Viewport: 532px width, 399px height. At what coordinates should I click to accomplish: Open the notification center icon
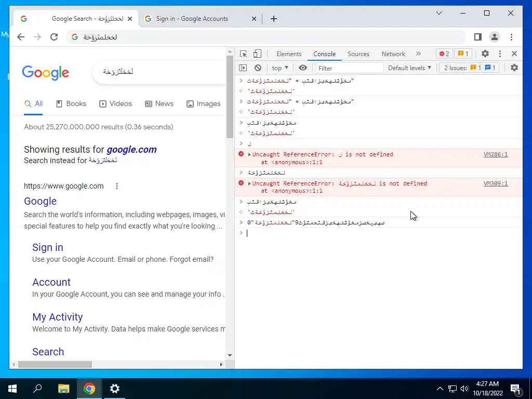point(515,389)
